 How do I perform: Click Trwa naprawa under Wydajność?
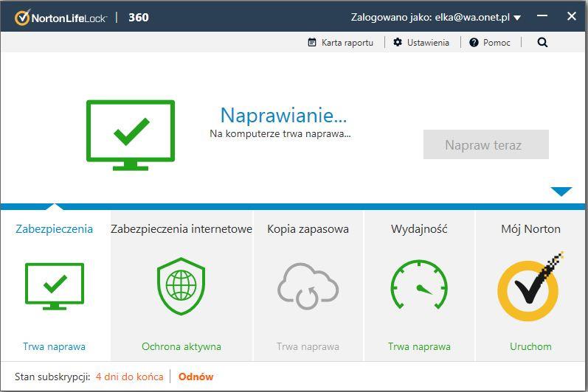(x=419, y=346)
